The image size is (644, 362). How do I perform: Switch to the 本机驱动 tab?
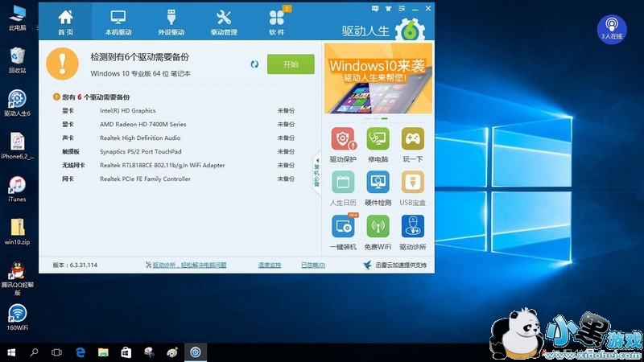118,23
